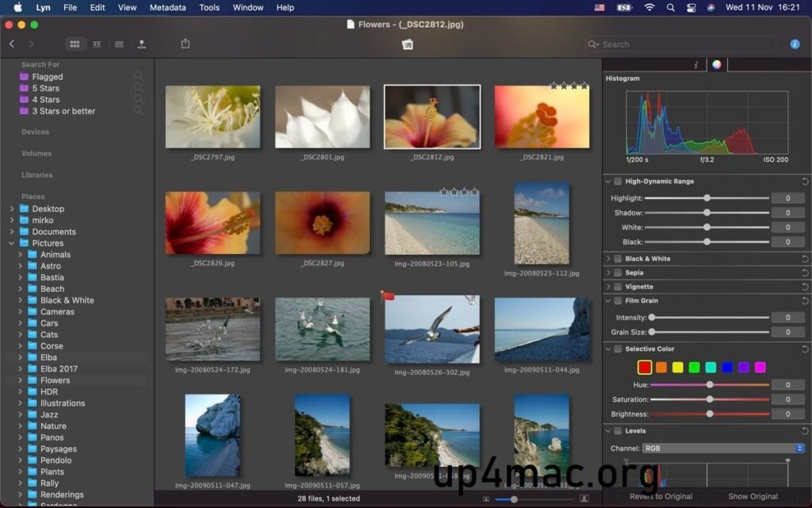Select the color editing tab icon
The height and width of the screenshot is (508, 812).
(715, 64)
